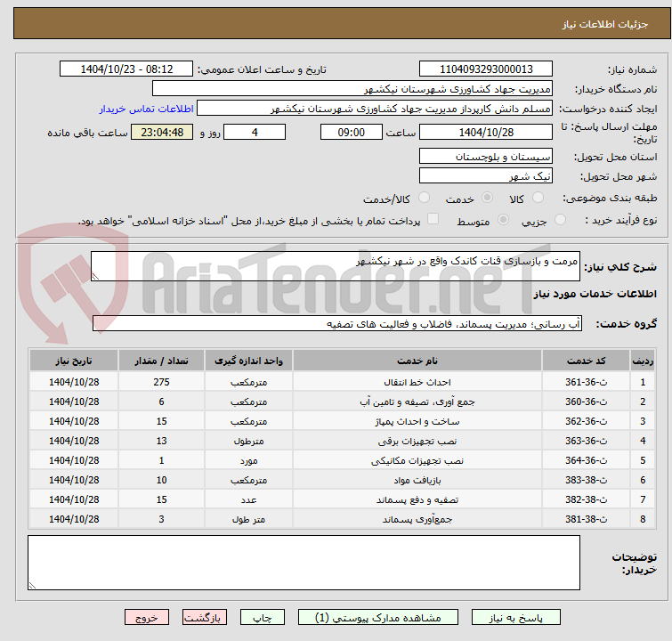This screenshot has width=672, height=641.
Task: Click service code ث-38-383
Action: (586, 480)
